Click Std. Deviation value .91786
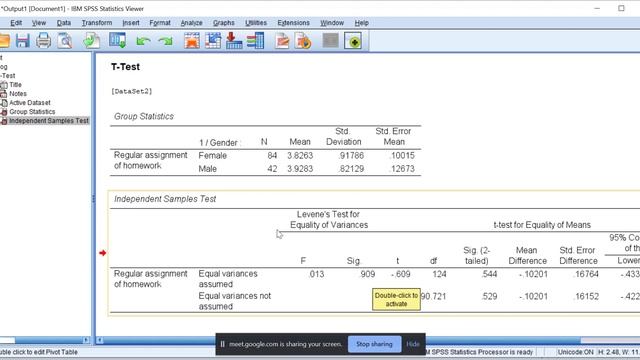Image resolution: width=640 pixels, height=360 pixels. pyautogui.click(x=351, y=156)
